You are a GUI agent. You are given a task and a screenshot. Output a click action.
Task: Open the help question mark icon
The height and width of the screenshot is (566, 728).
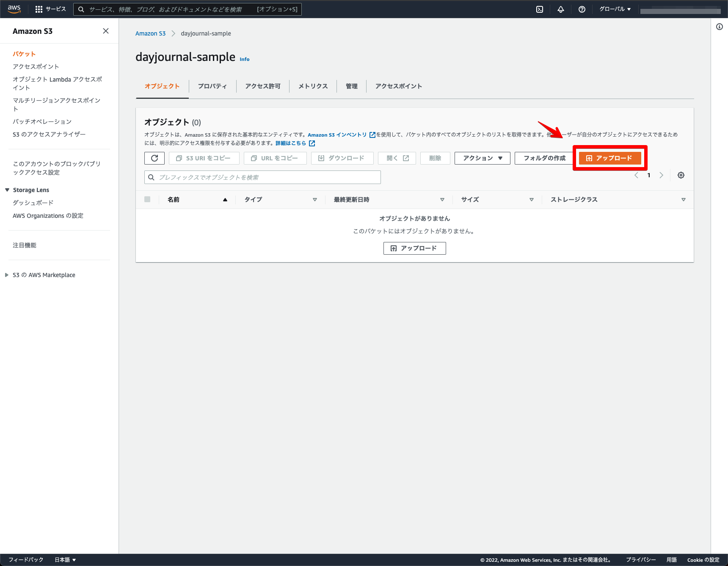point(582,9)
